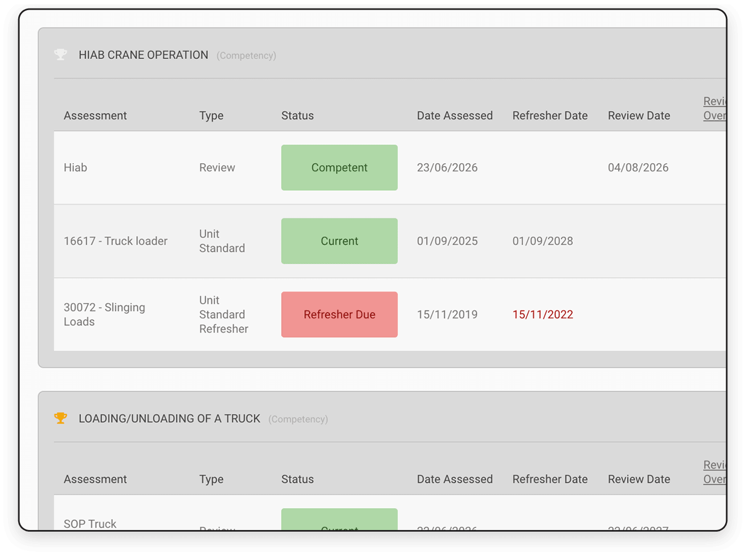745x560 pixels.
Task: Click the 16617 - Truck loader assessment
Action: pyautogui.click(x=116, y=241)
